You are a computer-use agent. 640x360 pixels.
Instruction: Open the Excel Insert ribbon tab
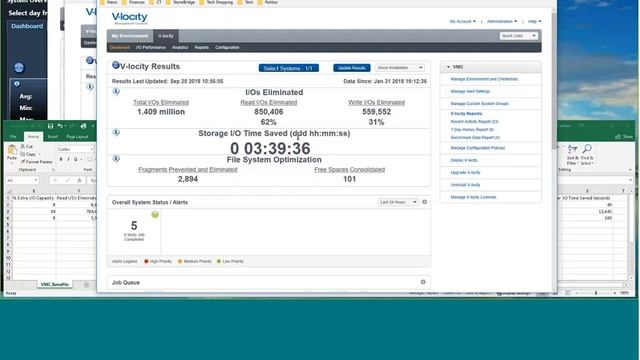coord(53,137)
